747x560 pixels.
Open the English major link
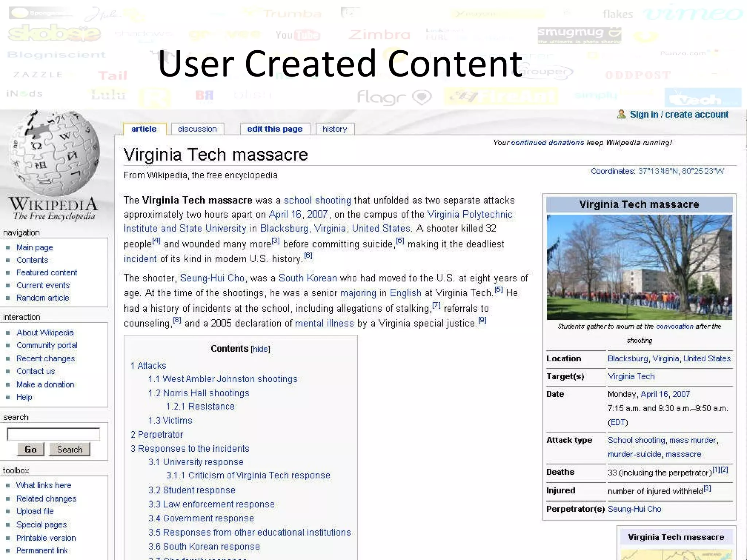[405, 293]
